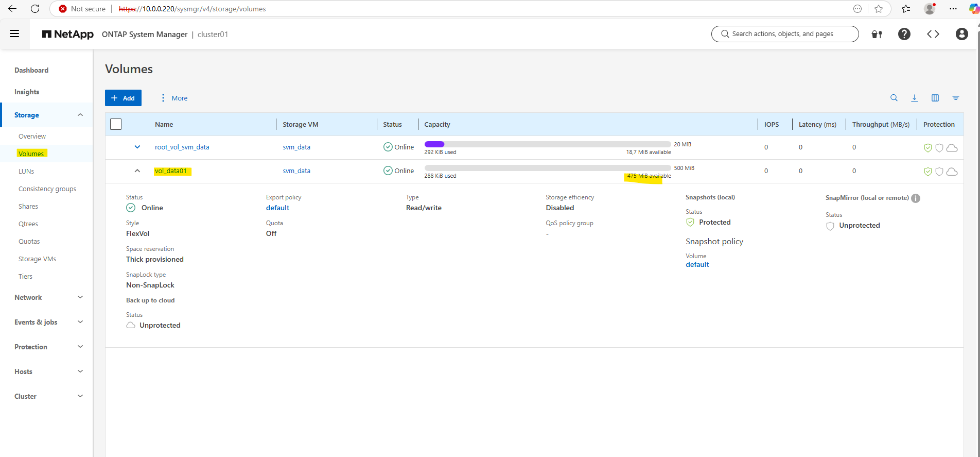Open Shares in the sidebar
The width and height of the screenshot is (980, 457).
(28, 206)
